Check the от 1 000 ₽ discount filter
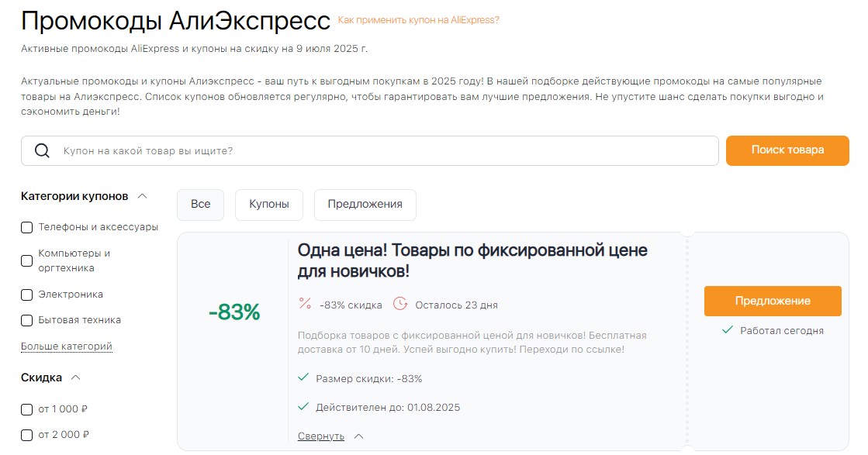Image resolution: width=868 pixels, height=455 pixels. [x=26, y=409]
